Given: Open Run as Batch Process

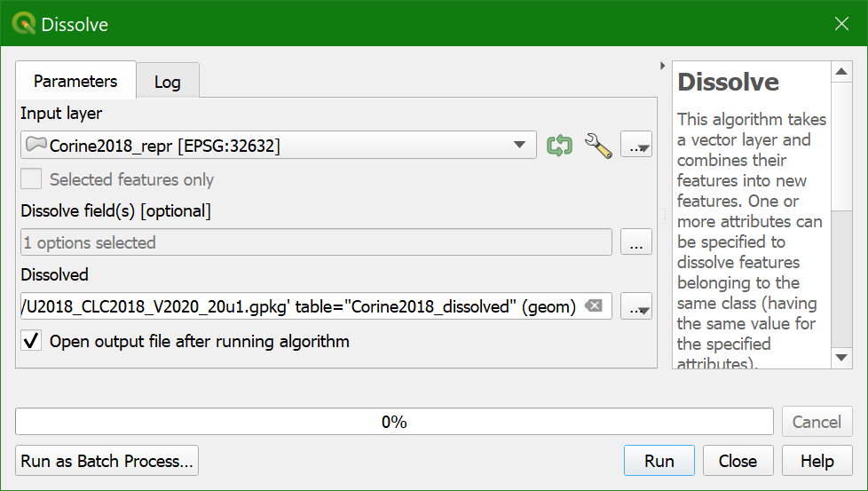Looking at the screenshot, I should 107,461.
